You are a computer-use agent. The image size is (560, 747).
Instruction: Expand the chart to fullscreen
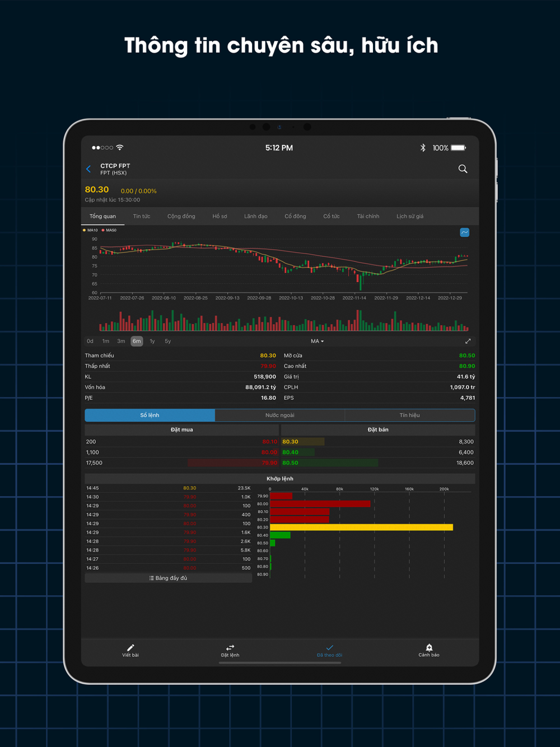[468, 341]
